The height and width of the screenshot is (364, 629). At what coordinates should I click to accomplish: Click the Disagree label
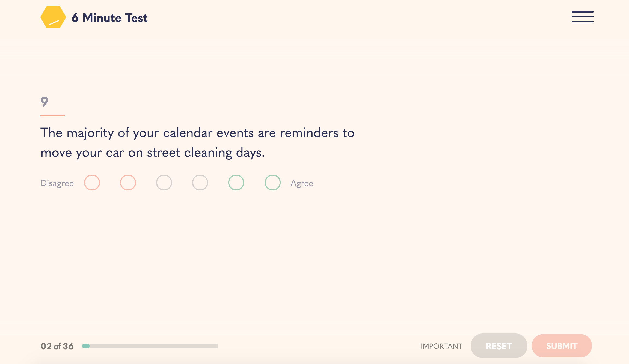tap(57, 183)
